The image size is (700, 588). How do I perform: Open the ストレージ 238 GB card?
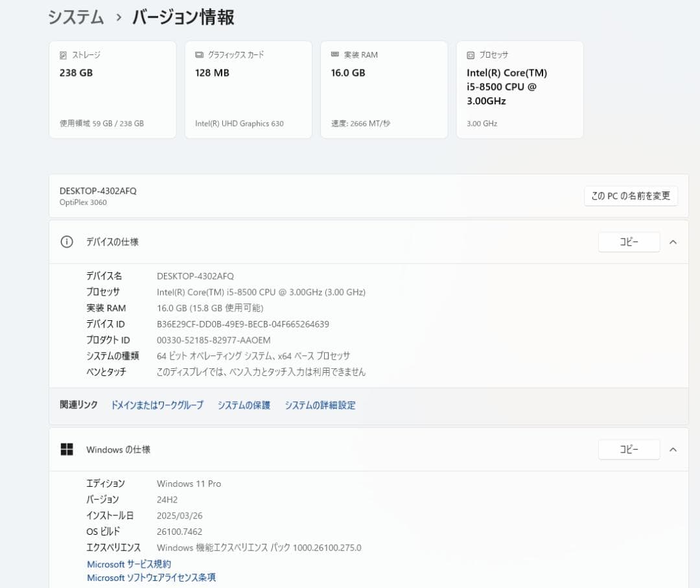(x=113, y=89)
